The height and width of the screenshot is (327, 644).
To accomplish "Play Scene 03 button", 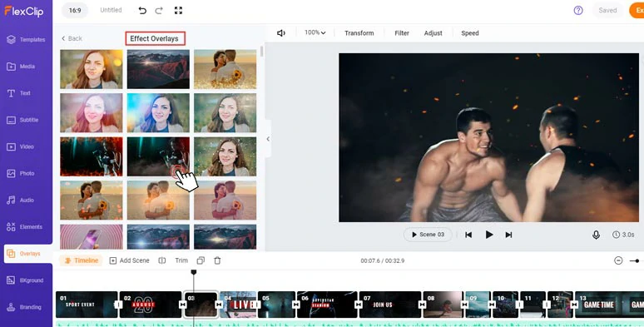I will pos(428,235).
